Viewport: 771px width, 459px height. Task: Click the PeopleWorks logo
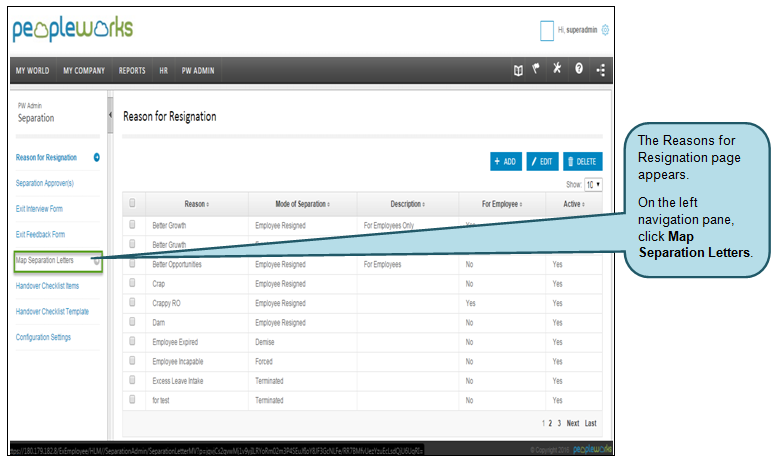coord(72,29)
